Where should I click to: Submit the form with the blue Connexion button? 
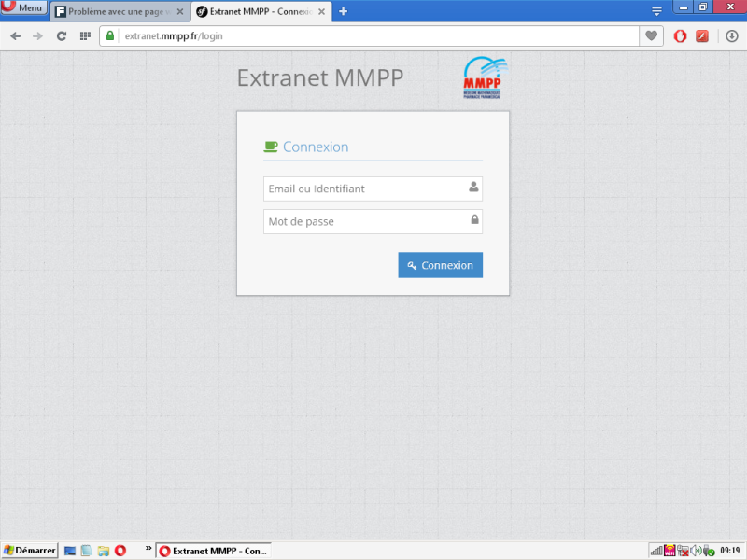click(x=440, y=265)
